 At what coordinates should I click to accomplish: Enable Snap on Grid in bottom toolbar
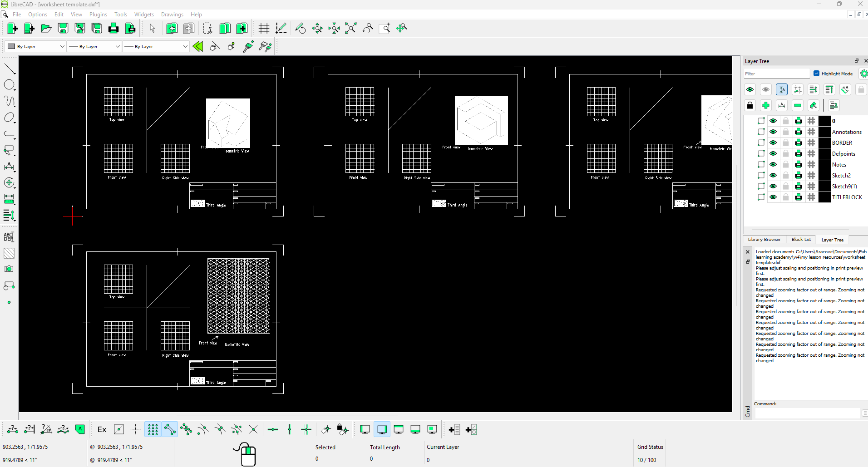(153, 429)
